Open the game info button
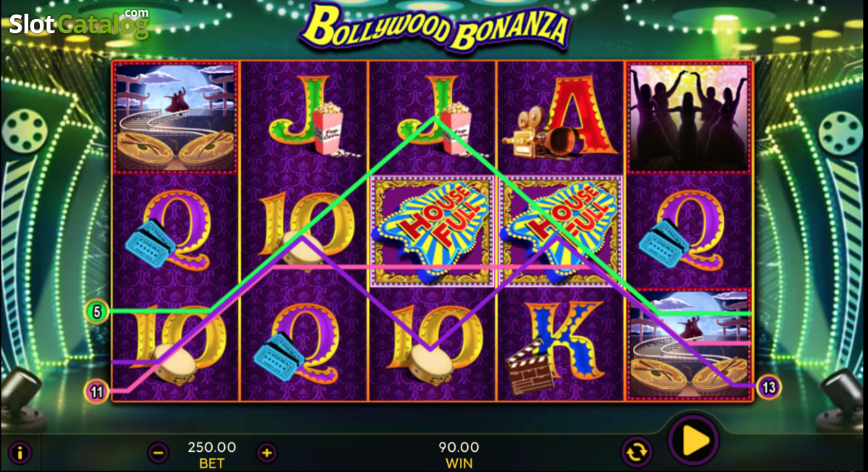This screenshot has width=868, height=472. [20, 453]
